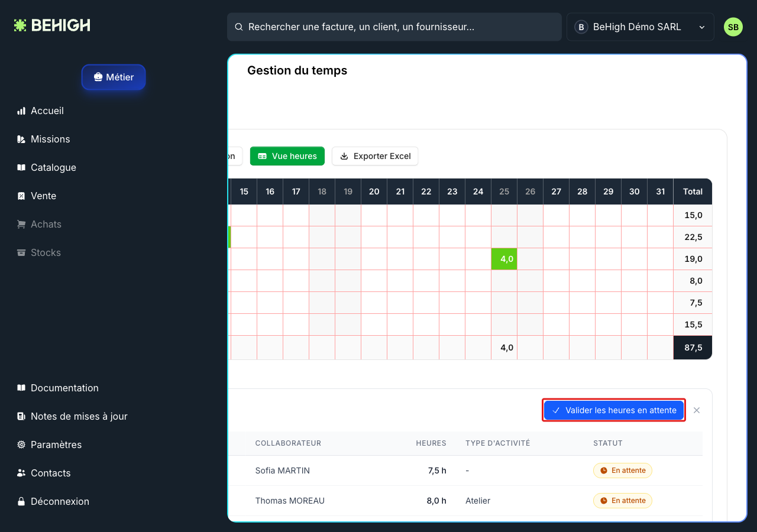Click the Contacts people icon
Image resolution: width=757 pixels, height=532 pixels.
click(21, 473)
